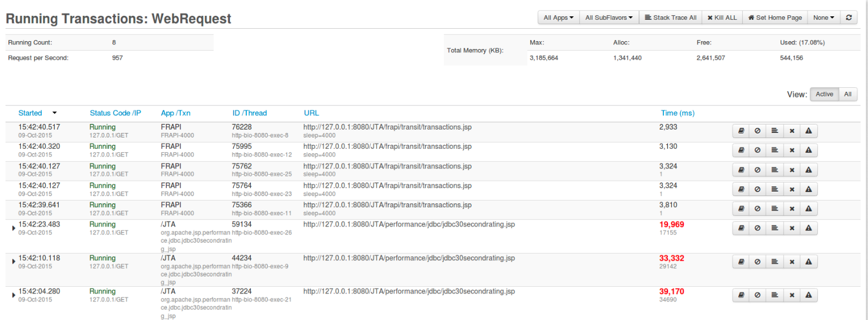Click the book icon for transaction 59134

click(741, 228)
